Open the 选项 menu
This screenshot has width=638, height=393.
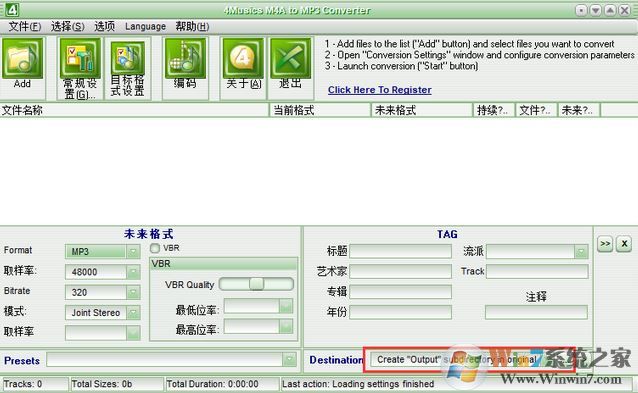[105, 26]
